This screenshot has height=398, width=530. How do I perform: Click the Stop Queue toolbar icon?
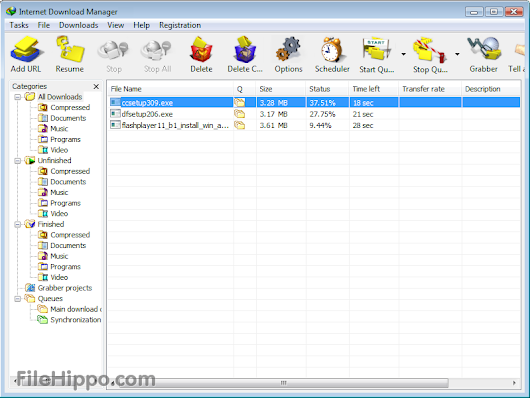(x=430, y=55)
